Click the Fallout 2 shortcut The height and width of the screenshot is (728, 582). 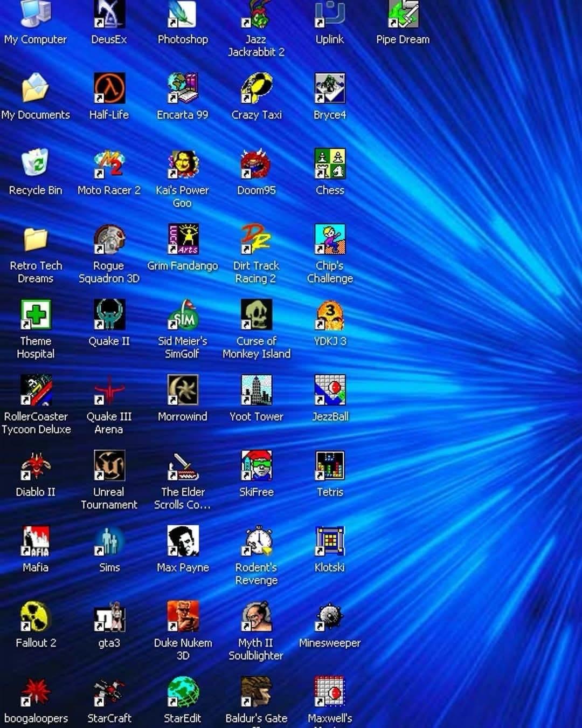[36, 616]
